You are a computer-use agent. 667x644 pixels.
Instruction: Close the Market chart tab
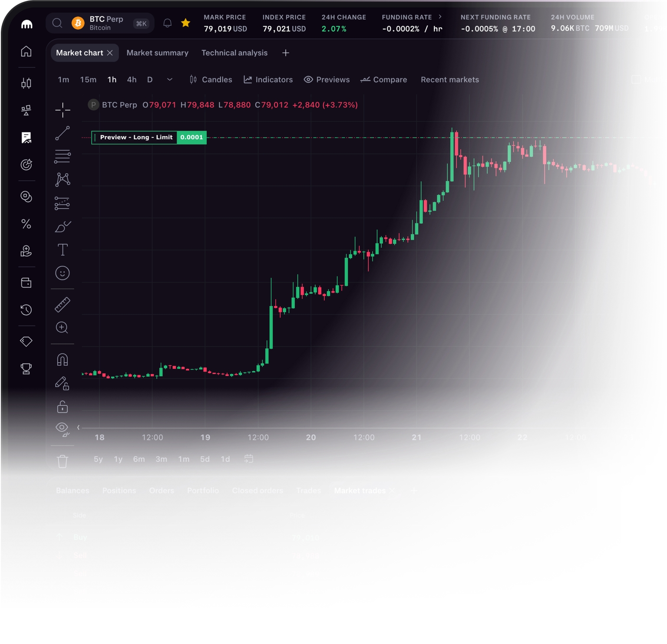[110, 53]
